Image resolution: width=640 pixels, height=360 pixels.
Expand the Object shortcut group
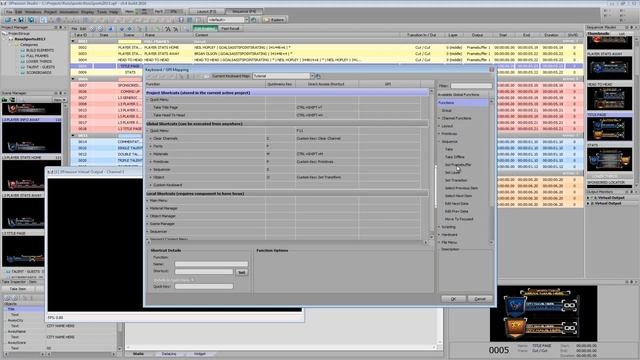[151, 177]
